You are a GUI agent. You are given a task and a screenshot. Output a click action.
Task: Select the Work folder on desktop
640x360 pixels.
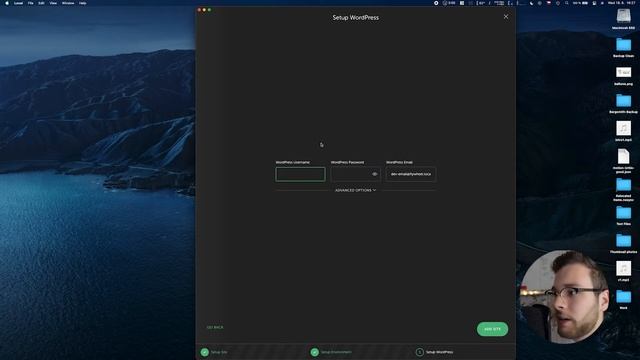click(x=623, y=300)
